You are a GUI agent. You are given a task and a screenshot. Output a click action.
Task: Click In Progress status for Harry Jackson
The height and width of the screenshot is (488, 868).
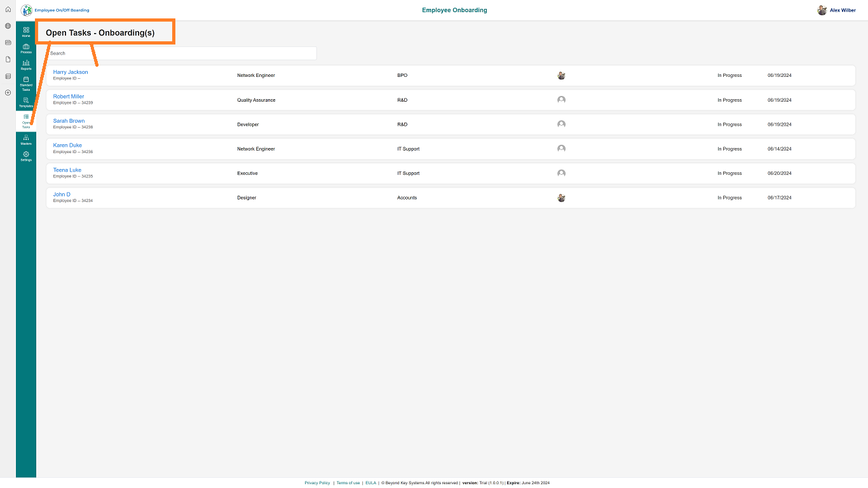729,76
